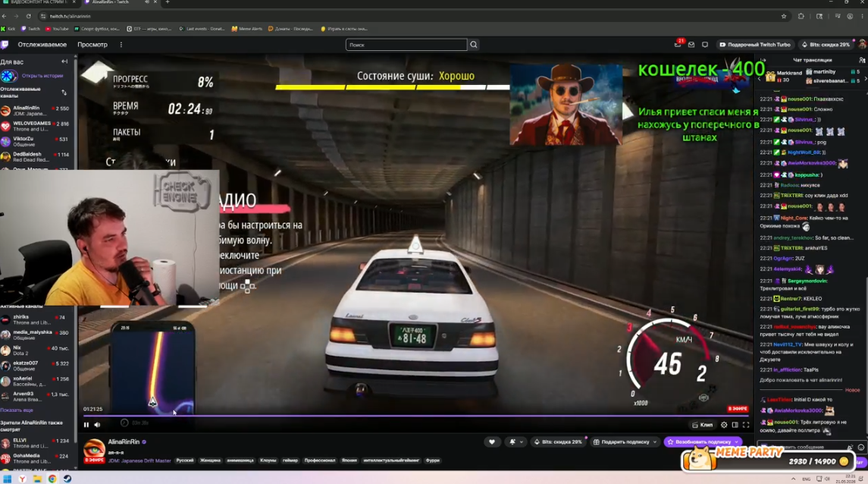Open the notifications inbox with badge 21

click(x=678, y=44)
